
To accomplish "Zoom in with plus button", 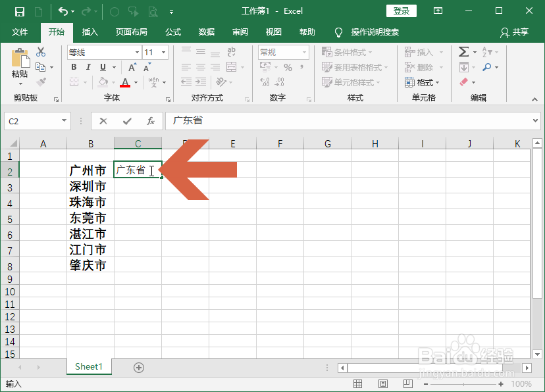I will [501, 384].
